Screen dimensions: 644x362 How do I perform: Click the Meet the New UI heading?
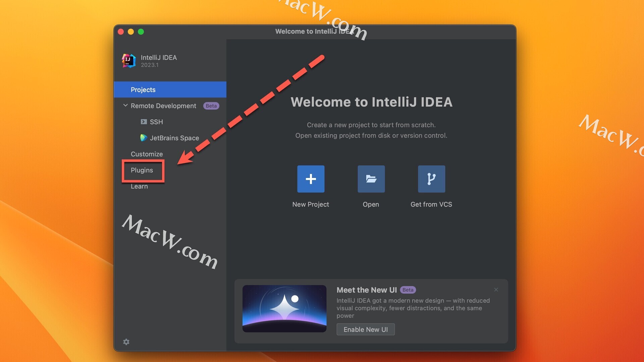click(x=367, y=290)
